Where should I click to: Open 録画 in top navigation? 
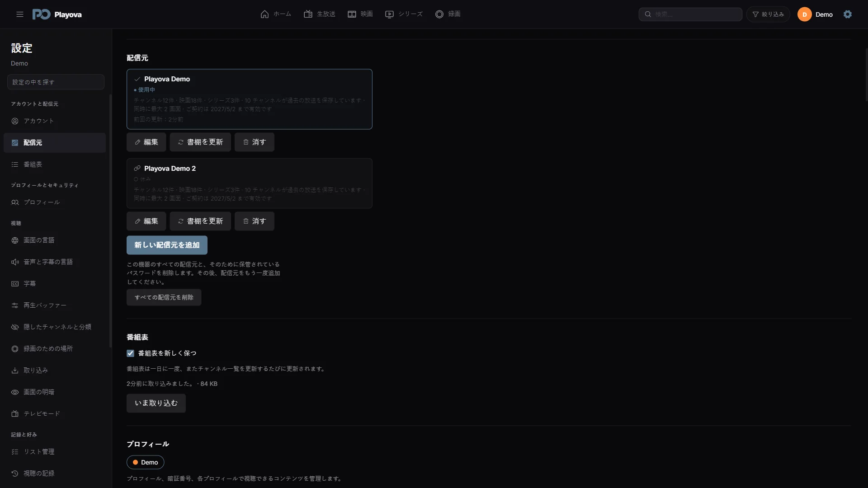pos(448,14)
